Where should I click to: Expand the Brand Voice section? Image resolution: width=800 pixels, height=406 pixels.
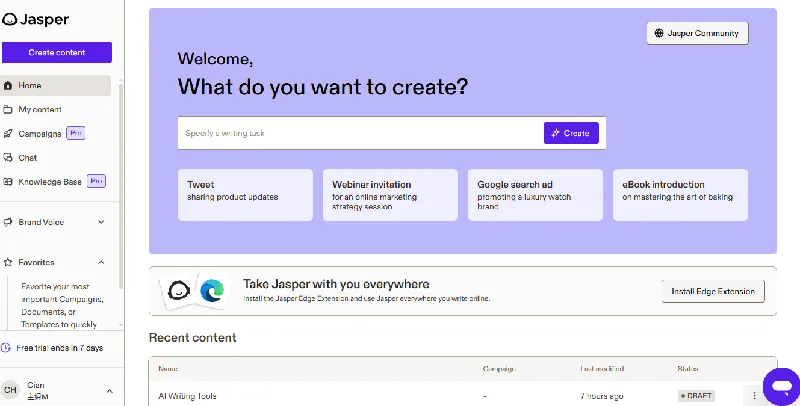(101, 222)
